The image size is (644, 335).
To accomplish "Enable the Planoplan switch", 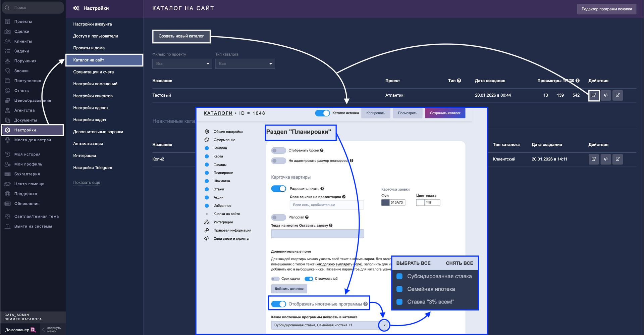I will [x=278, y=217].
